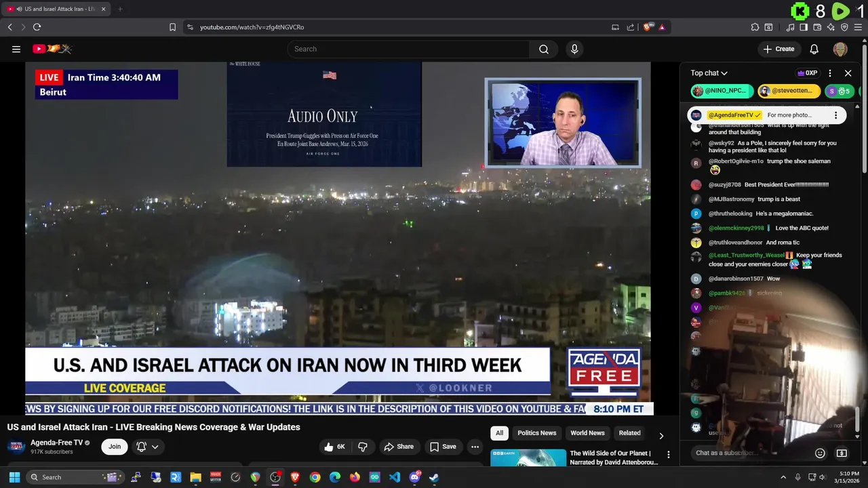The height and width of the screenshot is (488, 868).
Task: Open the YouTube guide hamburger menu
Action: [x=16, y=49]
